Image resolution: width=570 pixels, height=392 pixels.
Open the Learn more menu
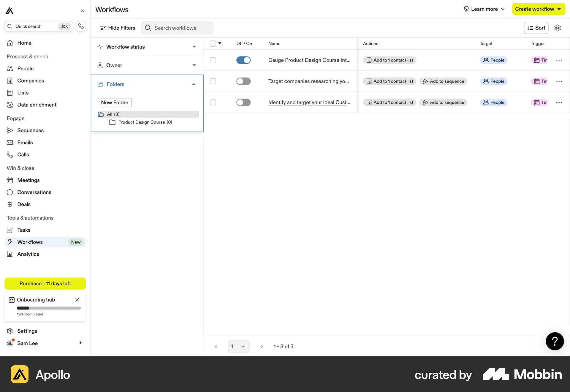[484, 9]
